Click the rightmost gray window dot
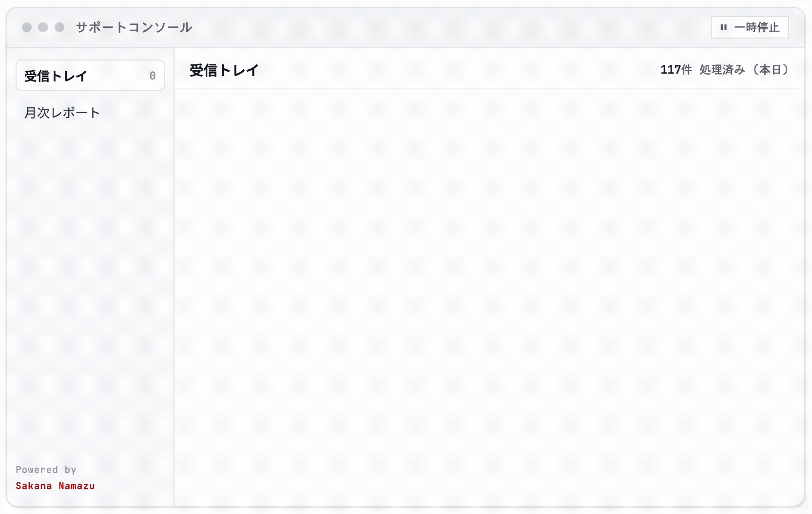Viewport: 812px width, 514px height. [59, 27]
